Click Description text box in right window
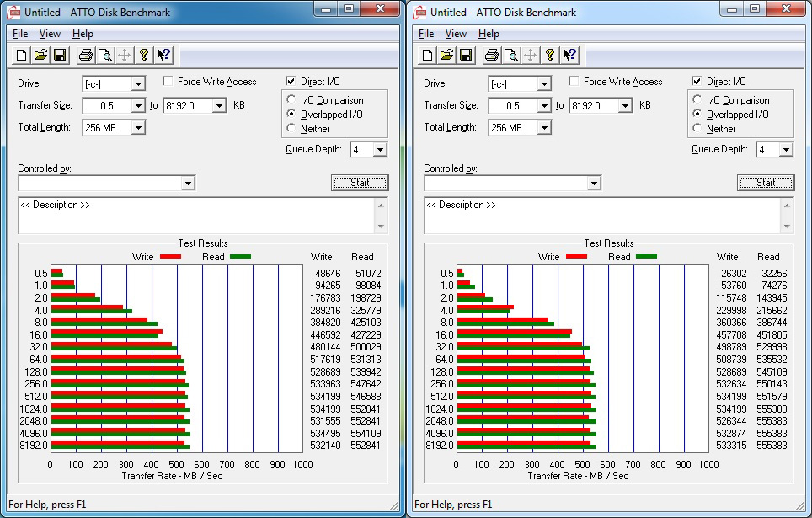Viewport: 812px width, 518px height. click(x=603, y=216)
